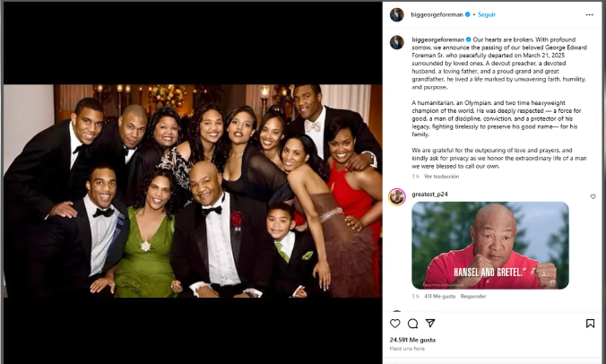Click the 'Hansel and Gretel' GIF in comment
Screen dimensions: 606x364
(x=490, y=244)
